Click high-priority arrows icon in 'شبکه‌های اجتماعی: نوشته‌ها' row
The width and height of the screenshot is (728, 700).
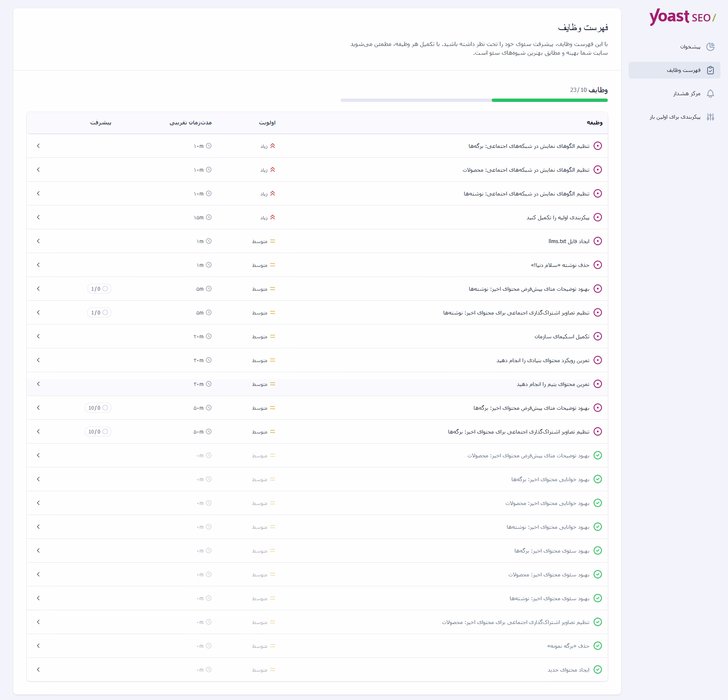[x=273, y=193]
